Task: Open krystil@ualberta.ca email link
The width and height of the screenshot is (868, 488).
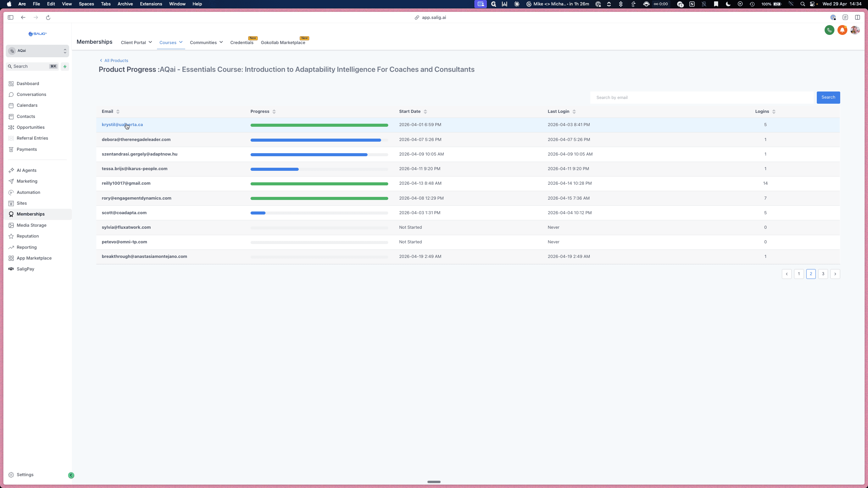Action: pyautogui.click(x=122, y=125)
